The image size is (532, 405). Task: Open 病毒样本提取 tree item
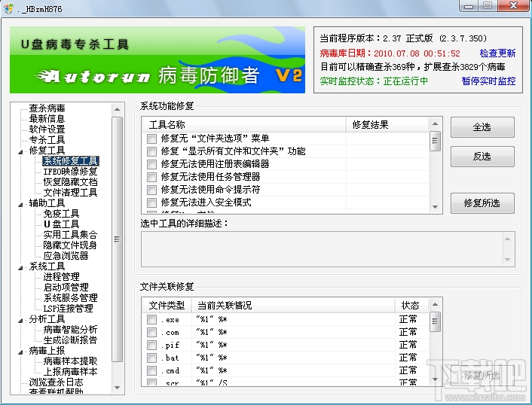tap(70, 361)
